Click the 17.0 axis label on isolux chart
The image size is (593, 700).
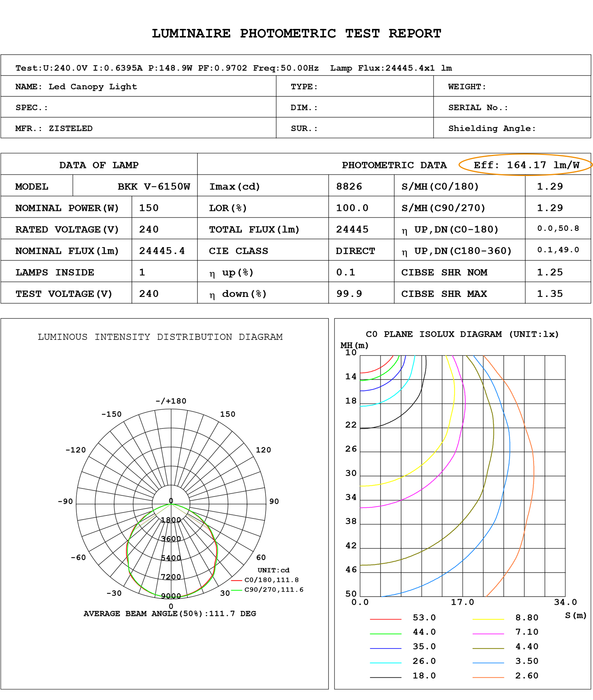click(x=462, y=602)
